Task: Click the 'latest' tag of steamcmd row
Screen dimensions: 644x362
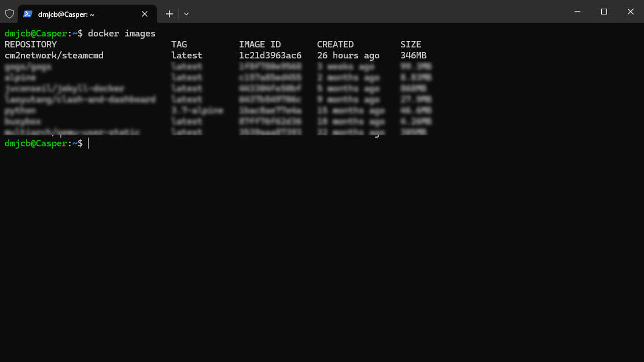Action: point(187,56)
